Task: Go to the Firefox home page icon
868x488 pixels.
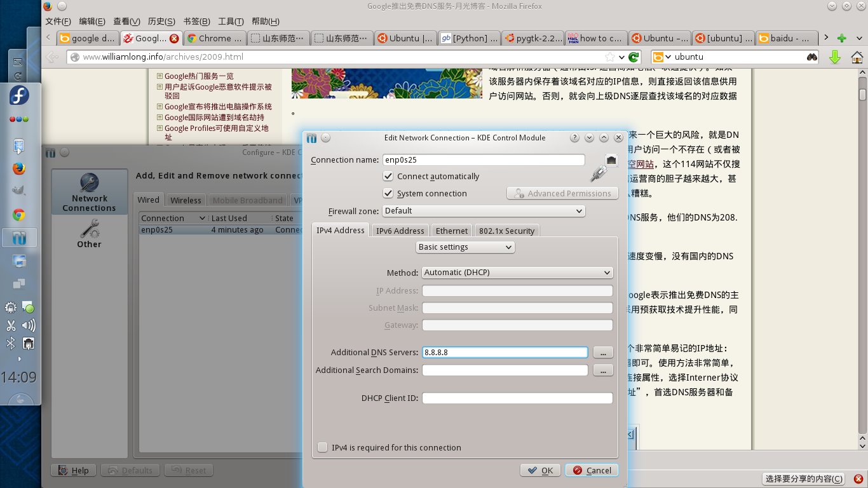Action: 857,57
